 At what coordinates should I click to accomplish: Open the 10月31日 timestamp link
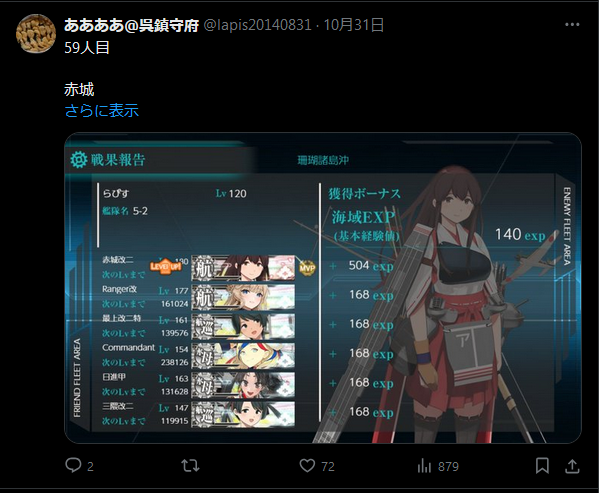(x=354, y=25)
